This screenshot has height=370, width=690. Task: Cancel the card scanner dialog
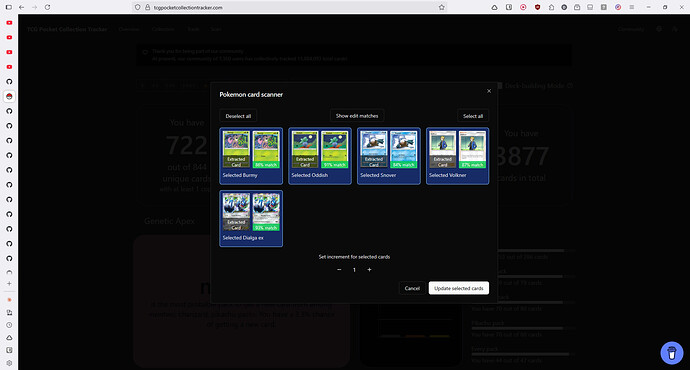click(x=412, y=288)
